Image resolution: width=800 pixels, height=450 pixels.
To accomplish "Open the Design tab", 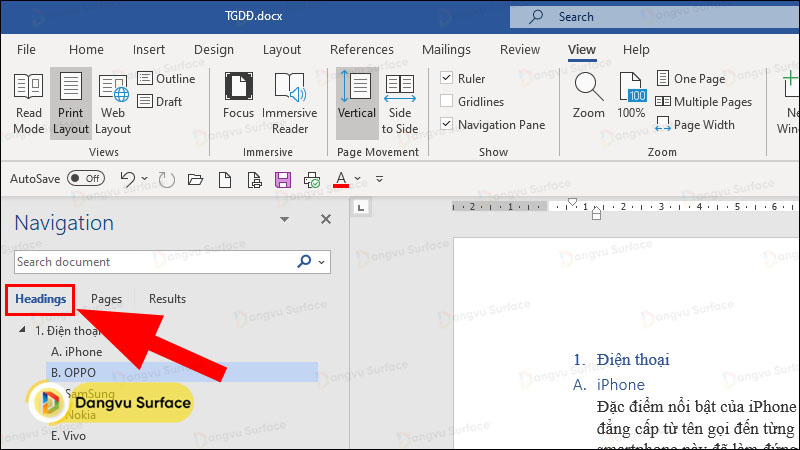I will 214,49.
